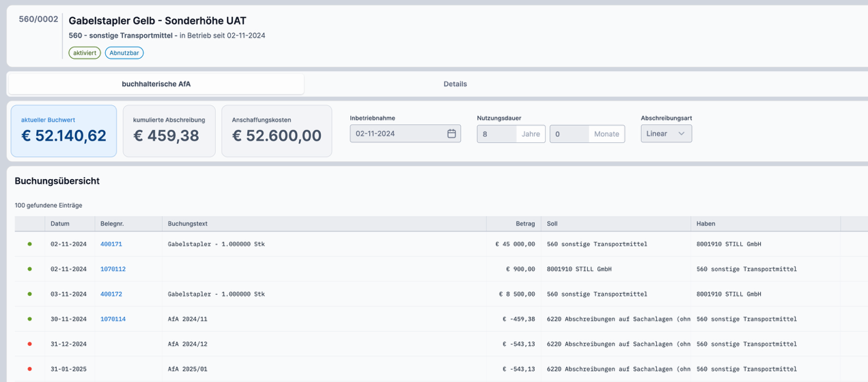This screenshot has height=382, width=868.
Task: Select the buchhalterische AfA tab
Action: tap(156, 84)
